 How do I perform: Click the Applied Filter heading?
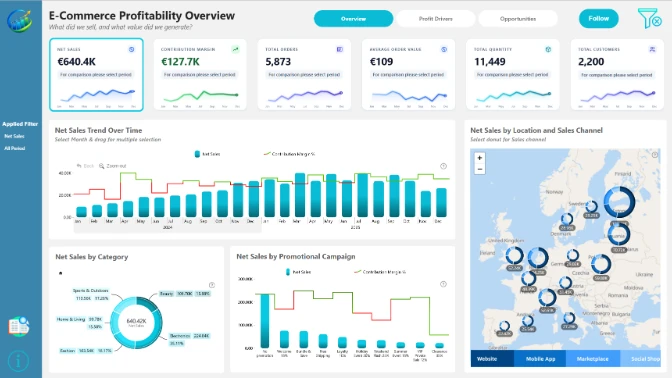point(20,124)
